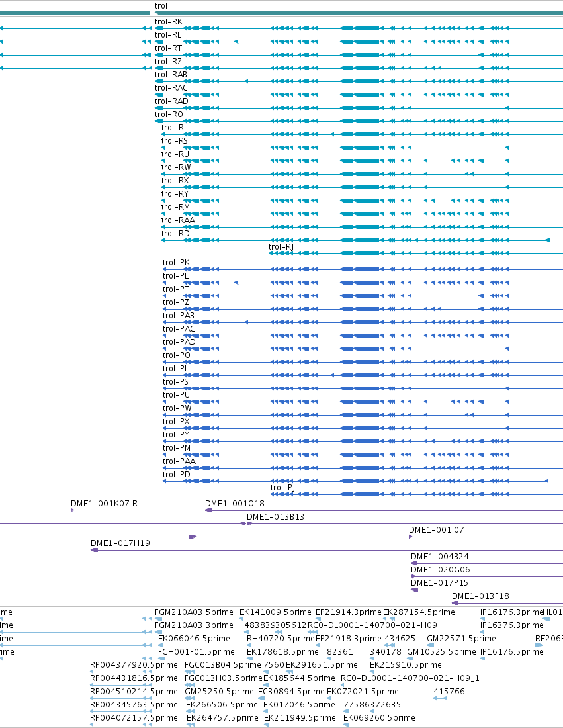Screen dimensions: 563x728
Task: Select the trol-RAB transcript label
Action: 171,75
